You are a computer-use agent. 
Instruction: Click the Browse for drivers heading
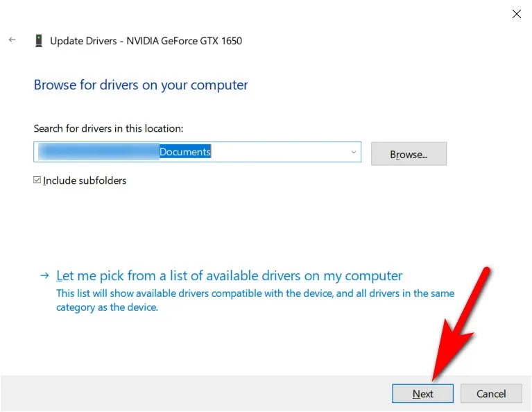(x=141, y=85)
